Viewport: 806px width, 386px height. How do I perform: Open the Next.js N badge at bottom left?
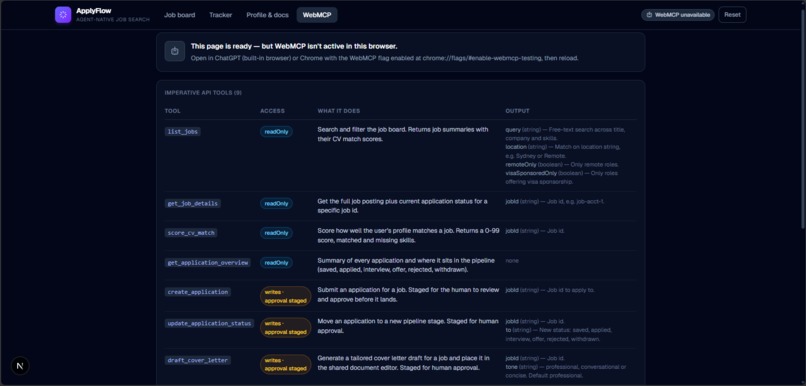coord(20,366)
